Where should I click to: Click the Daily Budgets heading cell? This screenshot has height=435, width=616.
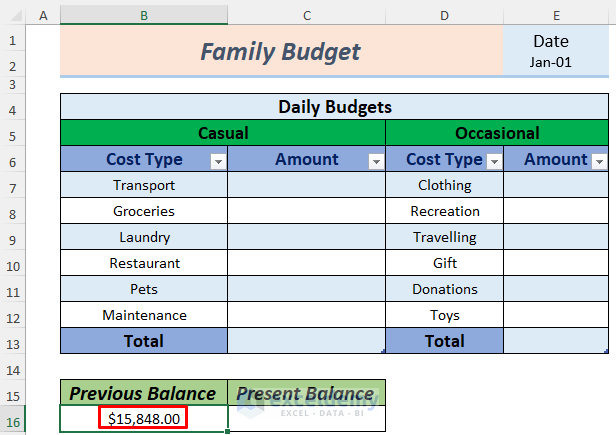(335, 107)
